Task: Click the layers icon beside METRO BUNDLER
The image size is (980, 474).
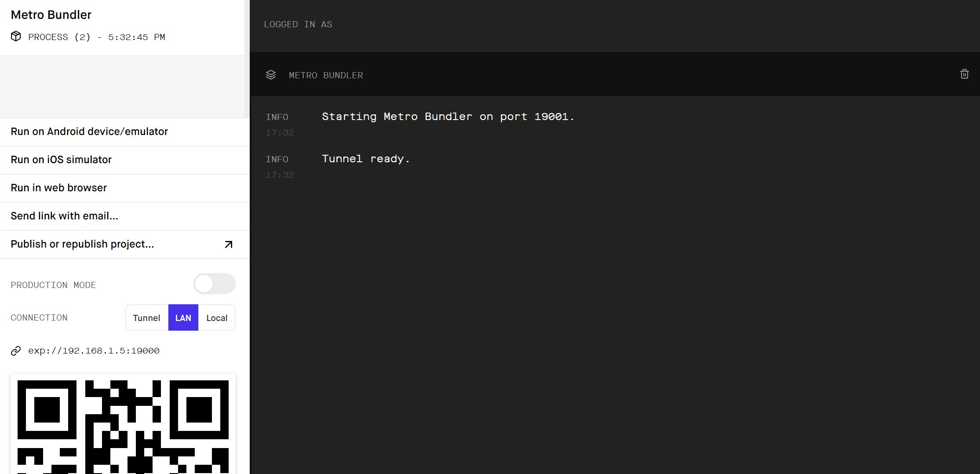Action: tap(271, 75)
